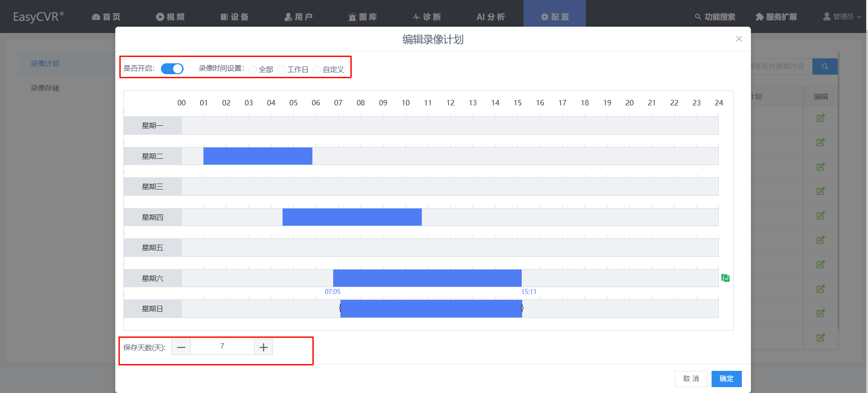Select the 工作日 radio option
The image size is (868, 393).
tap(281, 70)
